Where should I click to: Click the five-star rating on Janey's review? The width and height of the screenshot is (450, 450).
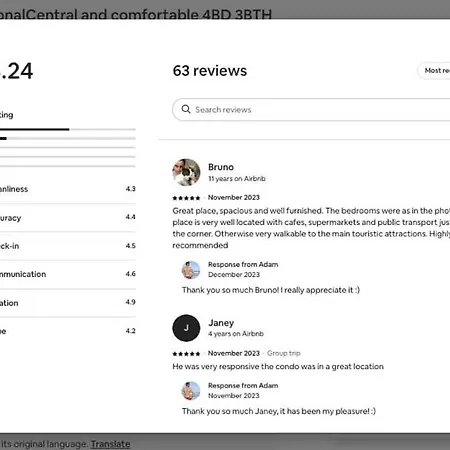[186, 354]
